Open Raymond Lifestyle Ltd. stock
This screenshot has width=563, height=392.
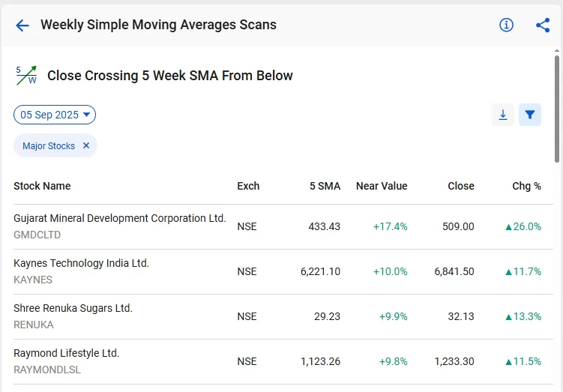point(67,353)
